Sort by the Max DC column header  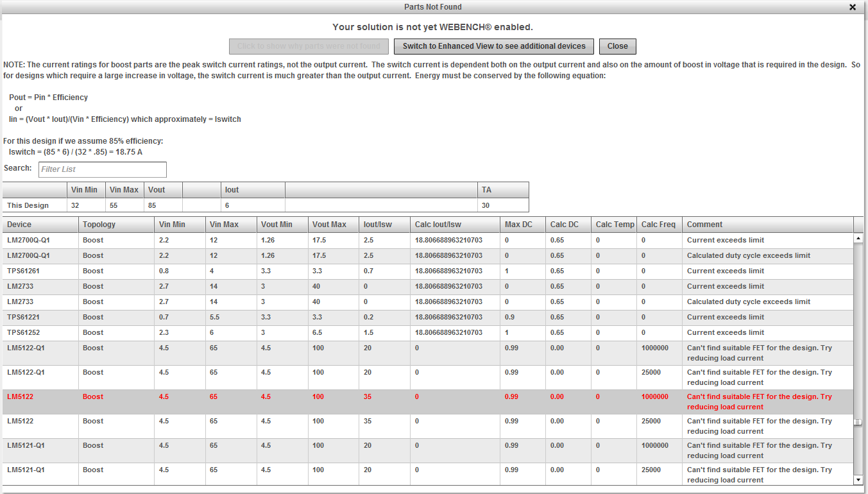coord(523,225)
